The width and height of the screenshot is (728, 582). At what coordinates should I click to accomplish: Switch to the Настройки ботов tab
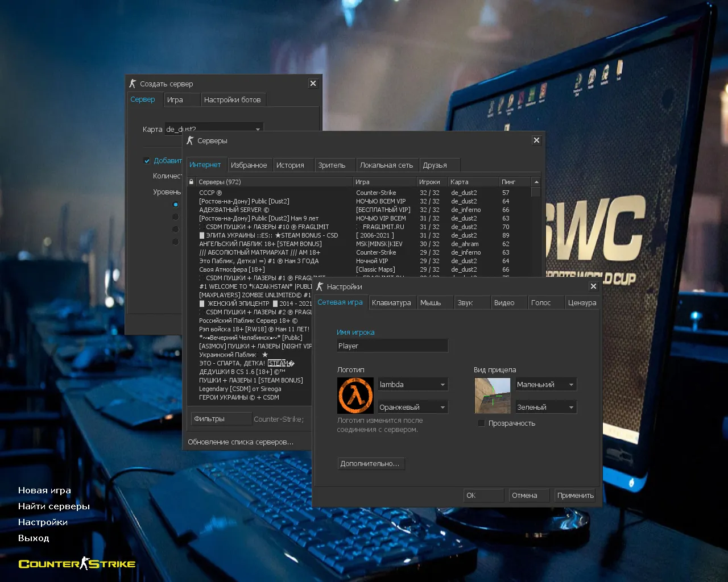(x=233, y=99)
